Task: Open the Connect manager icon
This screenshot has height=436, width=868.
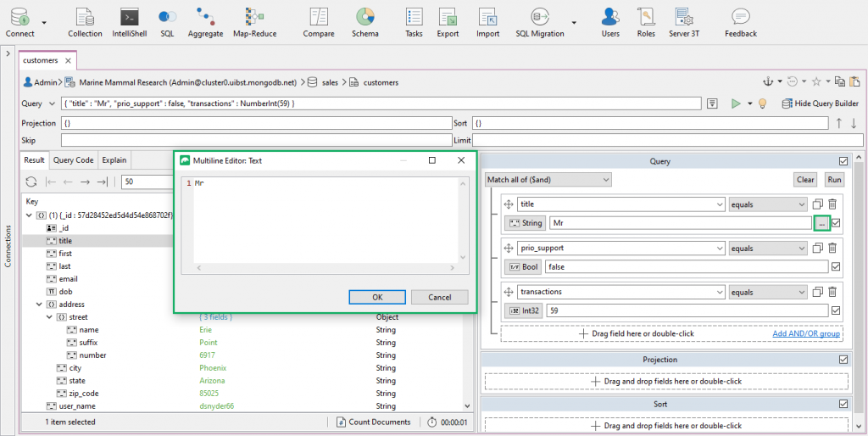Action: pos(20,22)
